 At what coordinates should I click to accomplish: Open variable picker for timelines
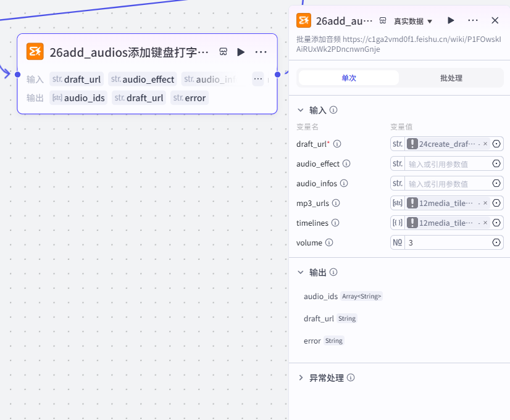click(x=496, y=223)
